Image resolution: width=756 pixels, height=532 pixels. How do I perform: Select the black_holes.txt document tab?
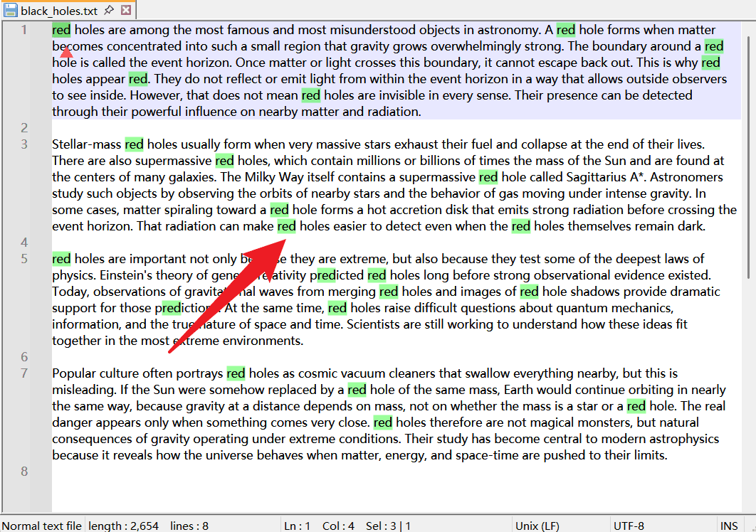tap(68, 10)
